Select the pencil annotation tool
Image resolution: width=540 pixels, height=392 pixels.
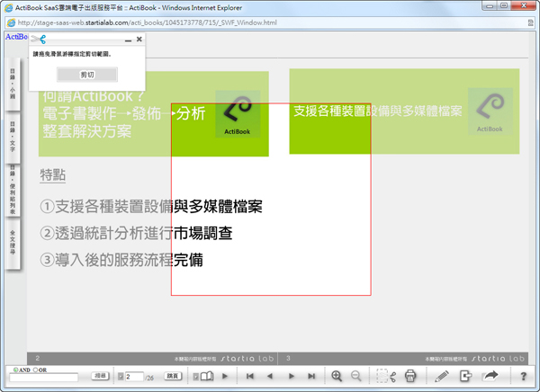point(441,376)
